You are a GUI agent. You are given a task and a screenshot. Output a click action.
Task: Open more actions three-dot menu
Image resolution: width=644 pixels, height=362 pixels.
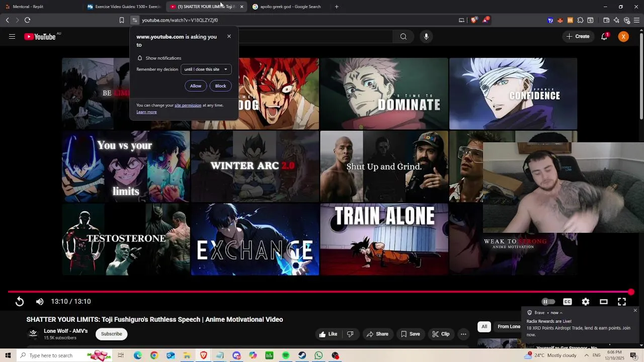[x=463, y=334]
